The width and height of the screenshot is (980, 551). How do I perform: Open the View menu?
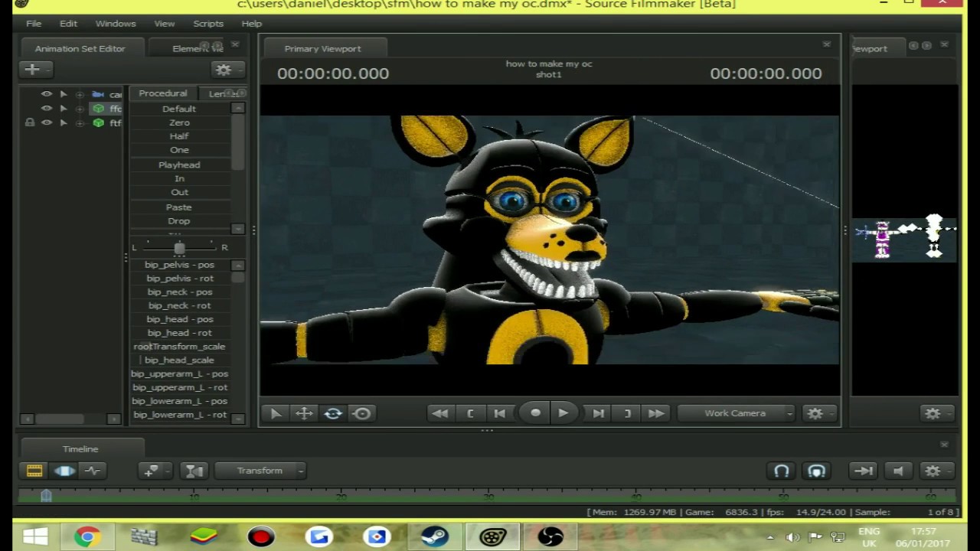coord(165,24)
